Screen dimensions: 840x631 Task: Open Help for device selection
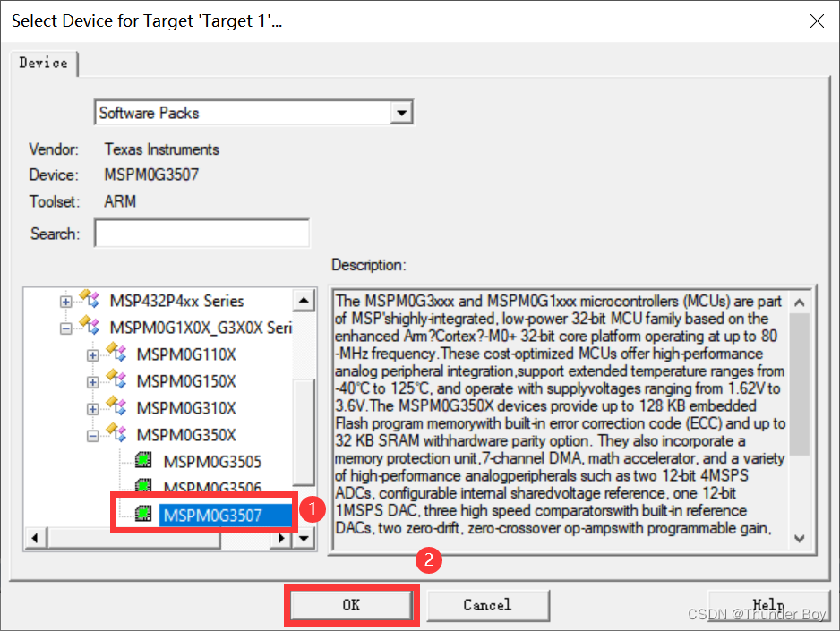[x=768, y=605]
